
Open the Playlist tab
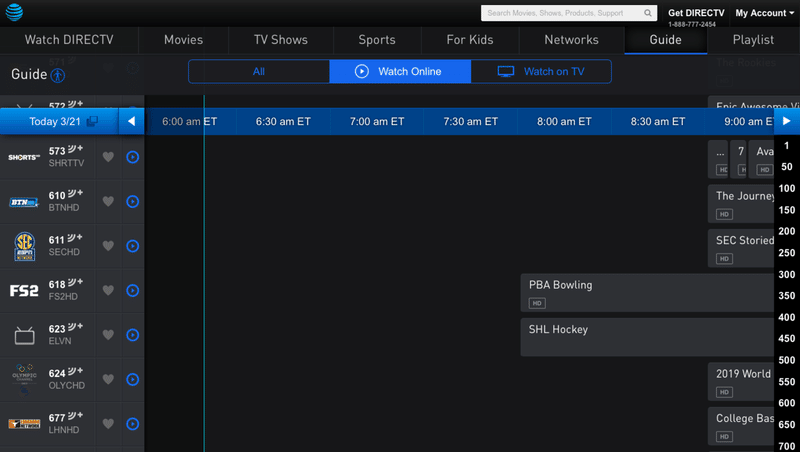[754, 40]
